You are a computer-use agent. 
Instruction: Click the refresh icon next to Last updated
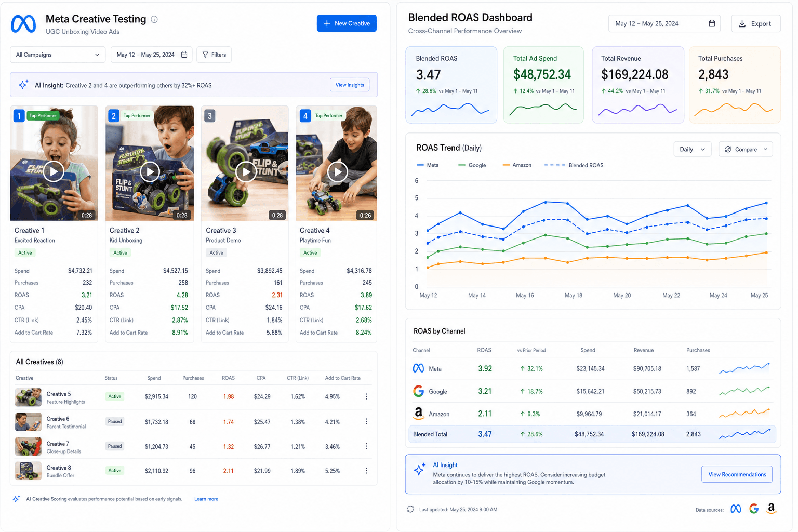tap(410, 509)
